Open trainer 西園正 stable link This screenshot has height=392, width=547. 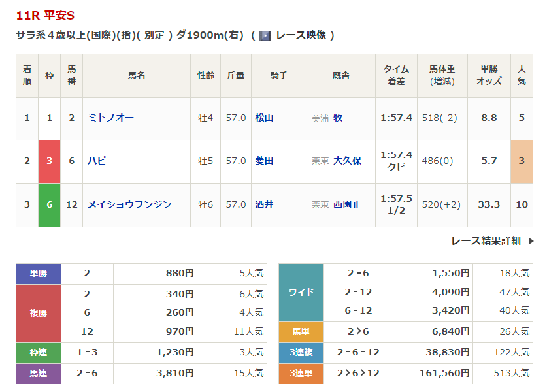[347, 204]
